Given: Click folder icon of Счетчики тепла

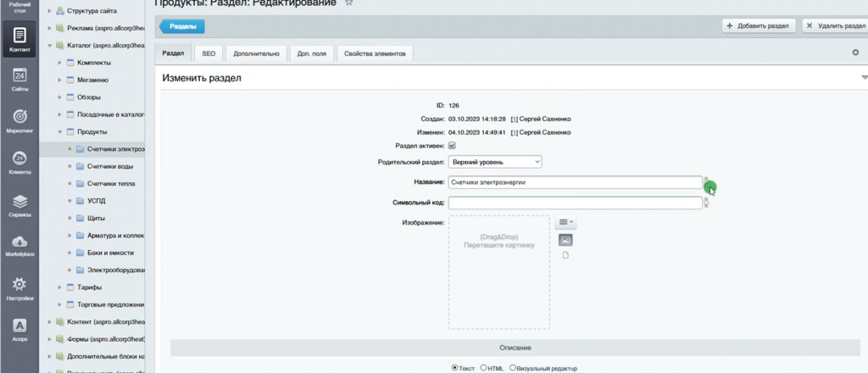Looking at the screenshot, I should [80, 184].
